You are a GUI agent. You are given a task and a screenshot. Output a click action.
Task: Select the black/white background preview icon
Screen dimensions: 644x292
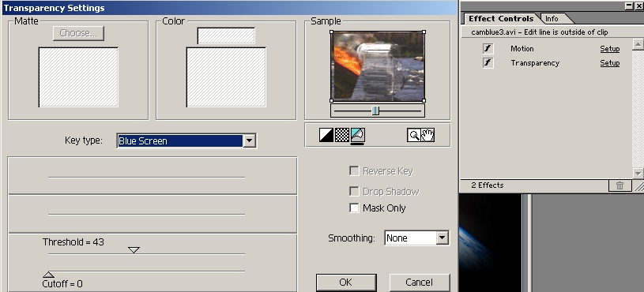[x=326, y=135]
